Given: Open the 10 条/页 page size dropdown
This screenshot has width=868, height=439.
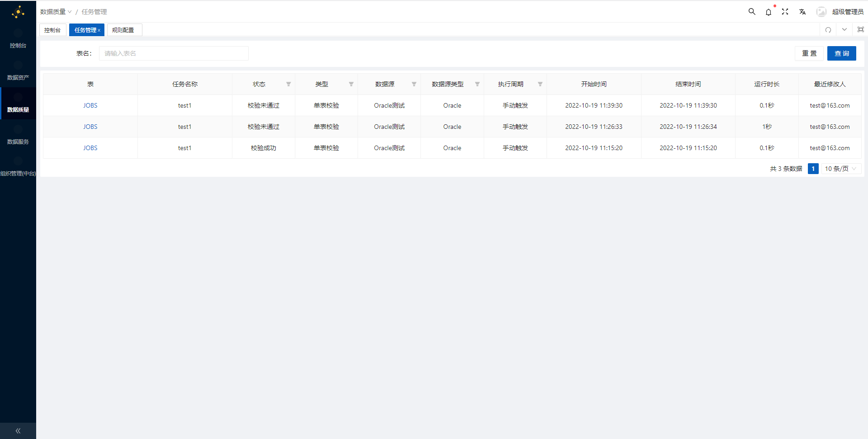Looking at the screenshot, I should coord(840,169).
